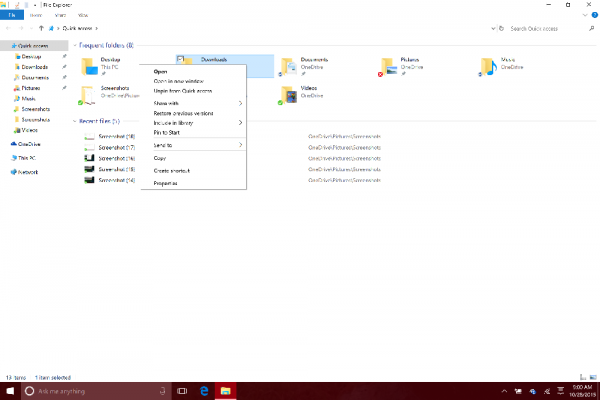Show hidden system tray icons

504,391
